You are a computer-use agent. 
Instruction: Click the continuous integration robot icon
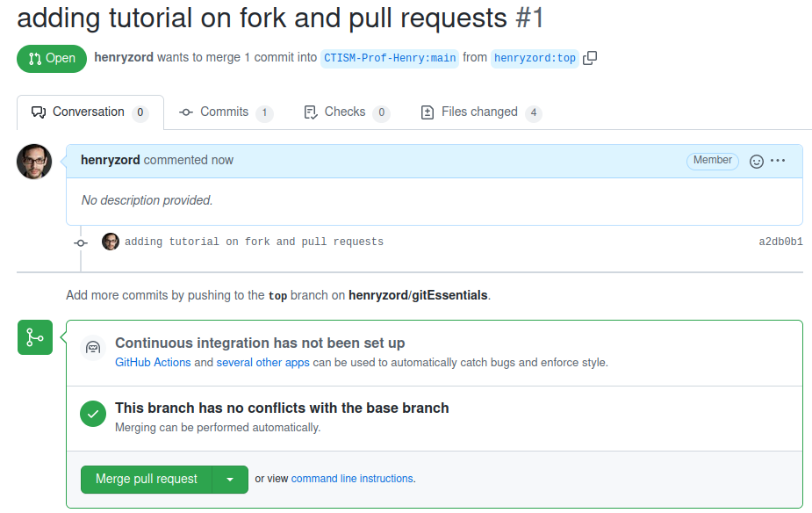(x=93, y=349)
